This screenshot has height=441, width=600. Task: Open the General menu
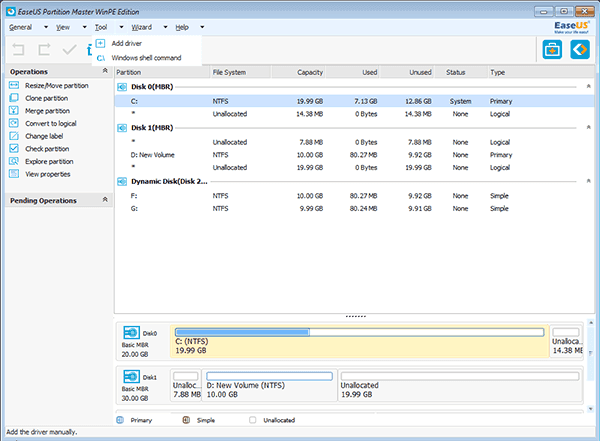click(21, 27)
